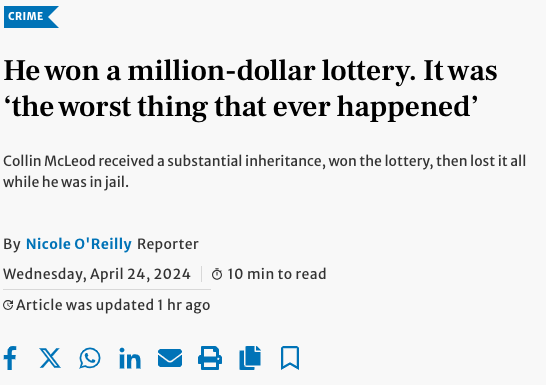This screenshot has height=385, width=546.
Task: Click 'the worst thing that ever happened' headline line
Action: [241, 107]
